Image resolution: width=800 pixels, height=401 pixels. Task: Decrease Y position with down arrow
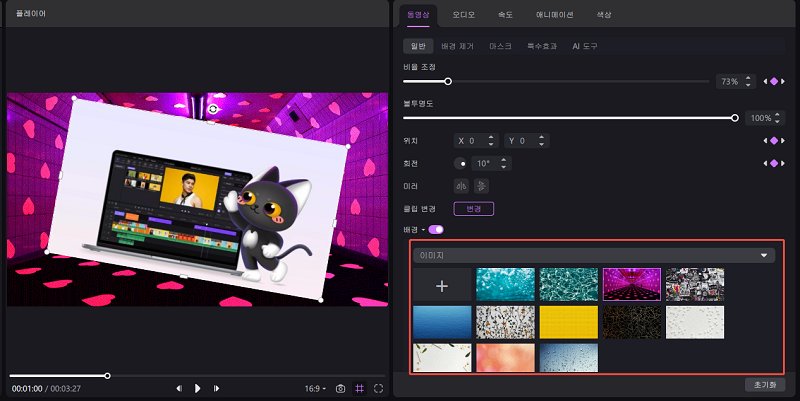click(541, 144)
